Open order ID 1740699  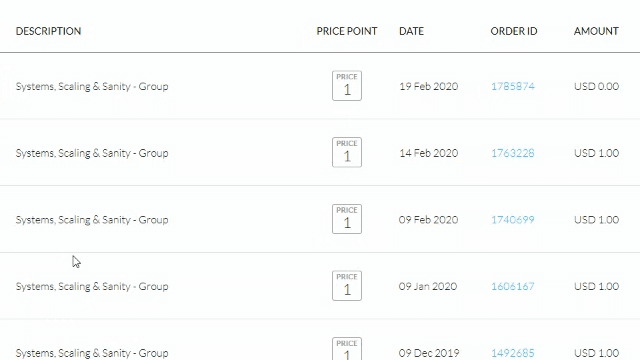513,220
